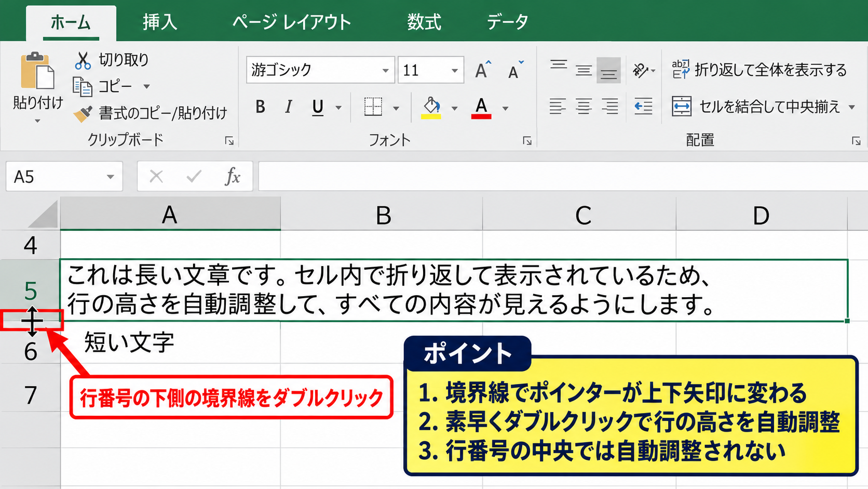
Task: Switch to the 数式 tab
Action: [424, 22]
